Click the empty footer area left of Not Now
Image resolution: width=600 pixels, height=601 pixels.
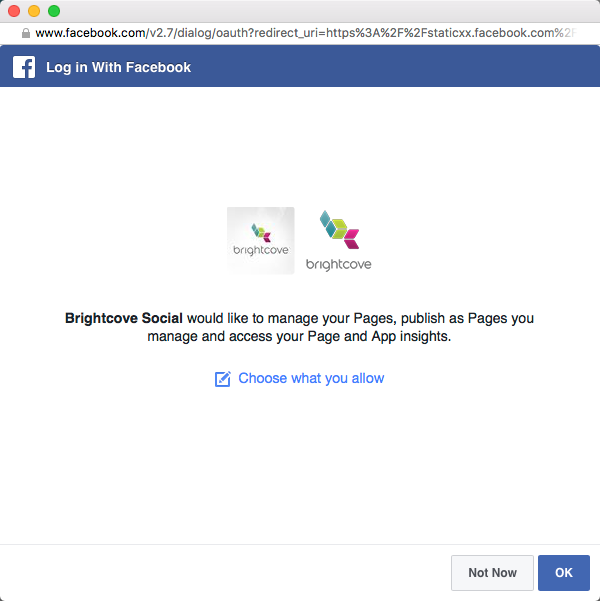(220, 573)
